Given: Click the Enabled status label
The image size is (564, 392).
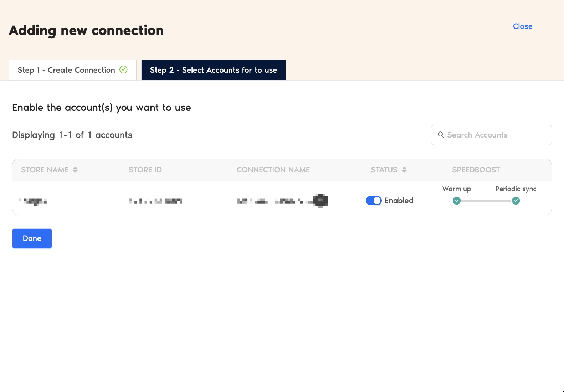Looking at the screenshot, I should point(399,201).
